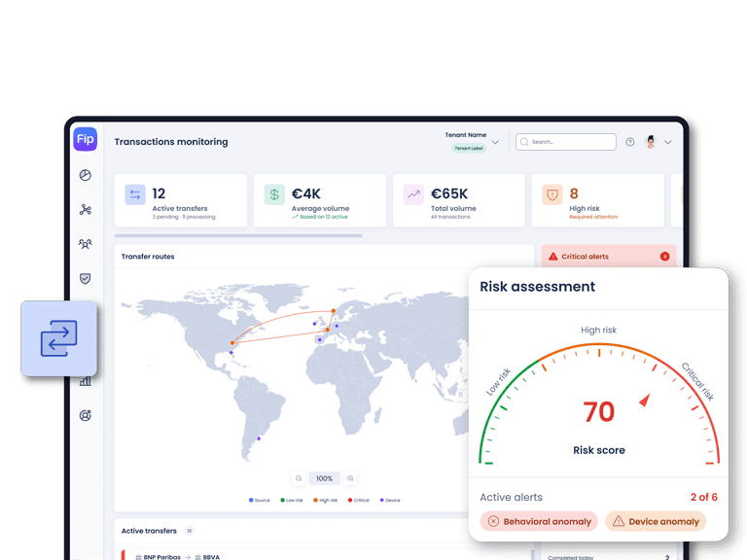747x560 pixels.
Task: Open the account profile sidebar icon
Action: 86,416
